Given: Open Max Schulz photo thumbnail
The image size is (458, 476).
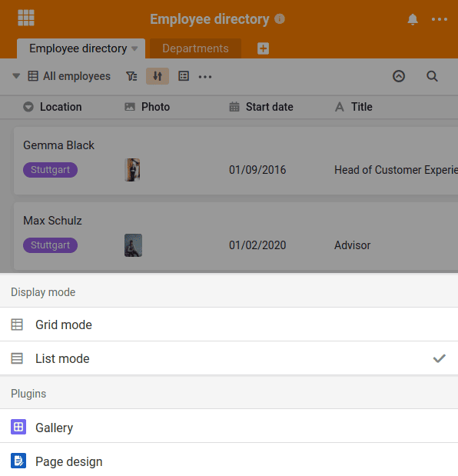Looking at the screenshot, I should click(x=133, y=245).
